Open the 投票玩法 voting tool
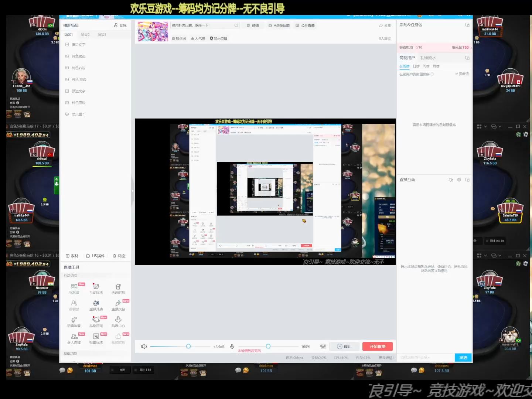The width and height of the screenshot is (532, 399). tap(96, 338)
